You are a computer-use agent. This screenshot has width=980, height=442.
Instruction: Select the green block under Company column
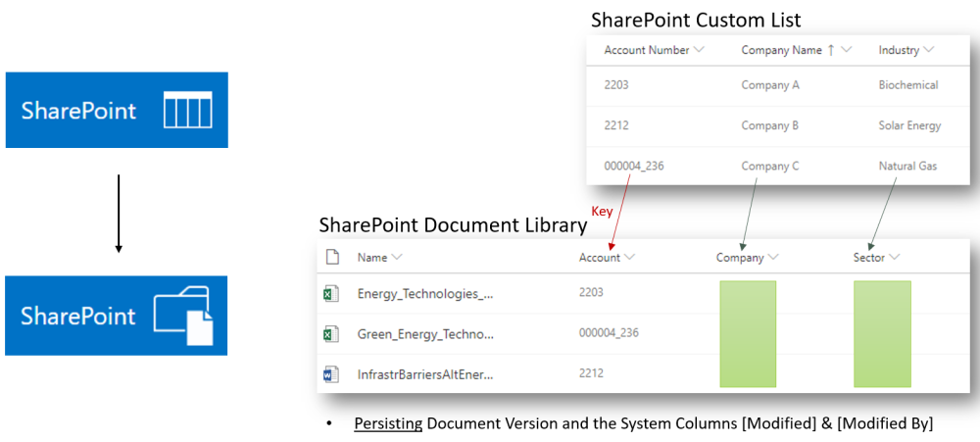747,333
